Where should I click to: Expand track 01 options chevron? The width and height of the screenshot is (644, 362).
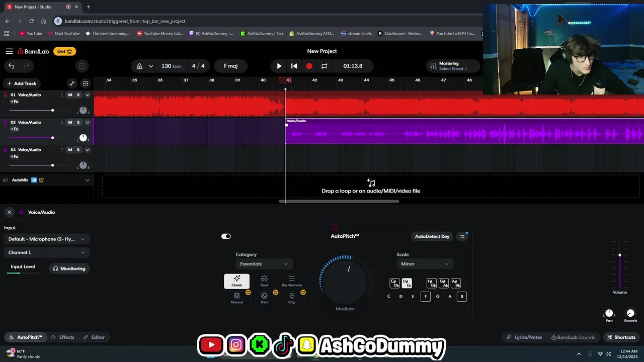(x=88, y=95)
